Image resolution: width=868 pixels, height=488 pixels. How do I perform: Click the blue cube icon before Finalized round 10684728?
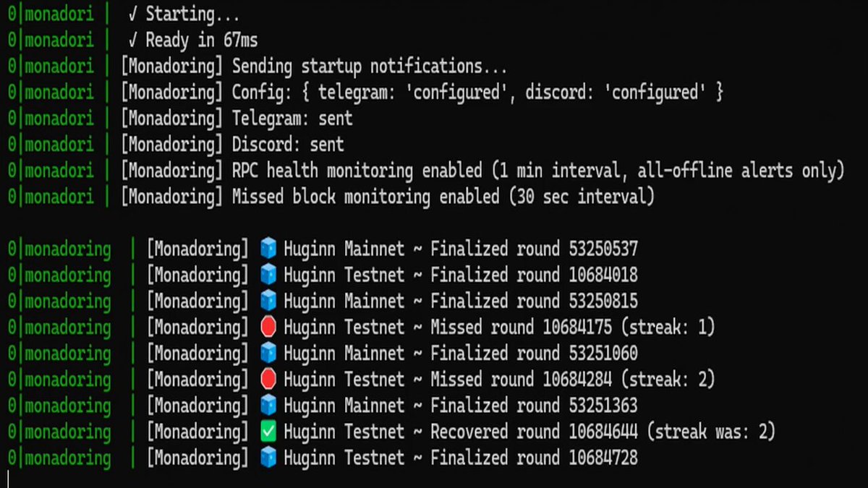pyautogui.click(x=268, y=458)
